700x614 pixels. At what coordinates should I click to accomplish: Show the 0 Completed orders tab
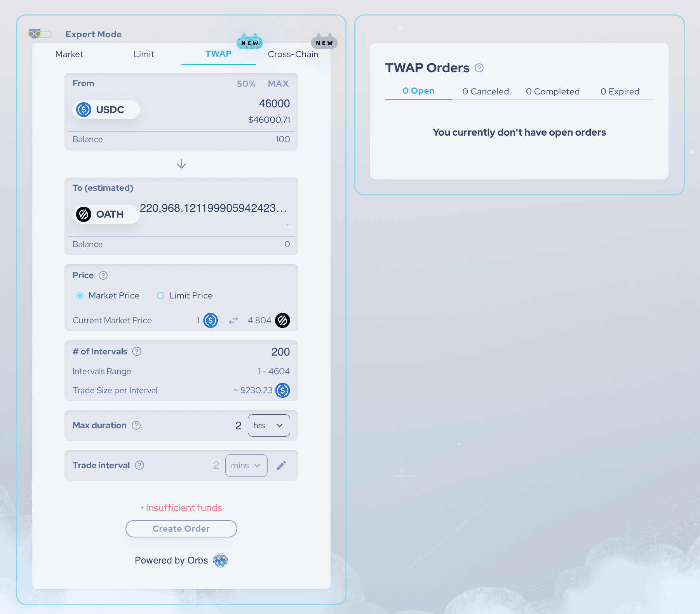[x=553, y=92]
